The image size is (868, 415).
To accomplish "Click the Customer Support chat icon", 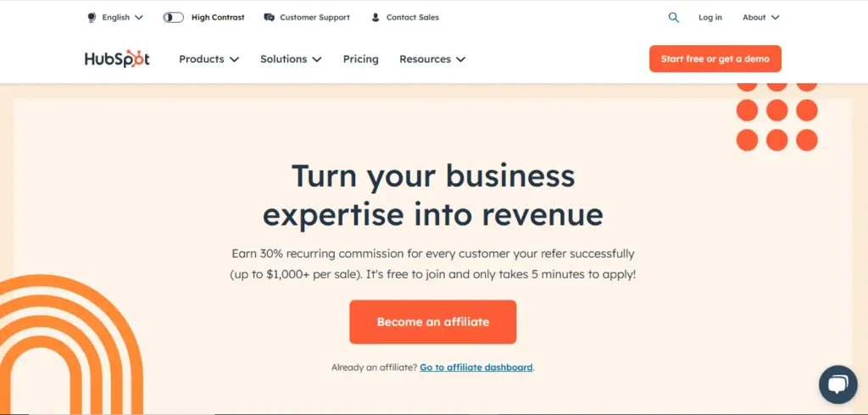I will point(269,17).
